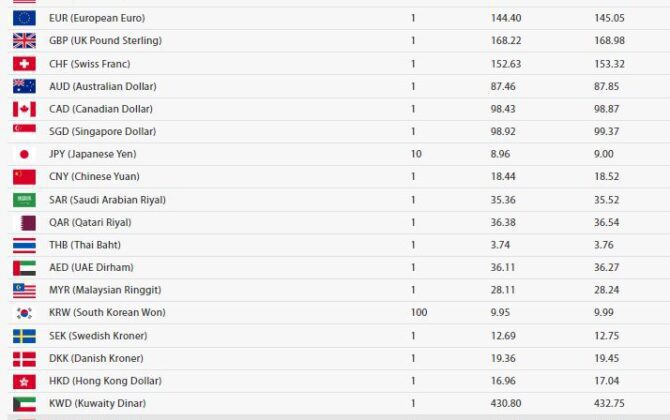Click the South Korean Won flag icon
Screen dimensions: 670x420
tap(24, 313)
